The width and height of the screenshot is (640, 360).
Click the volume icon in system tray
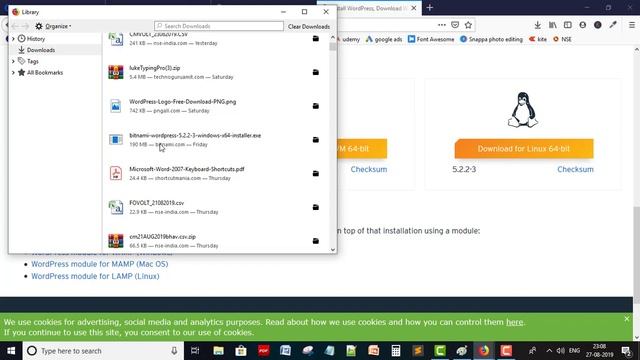tap(560, 351)
